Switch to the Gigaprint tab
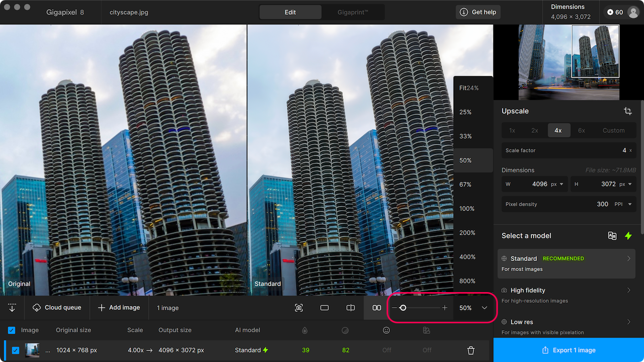The width and height of the screenshot is (644, 362). pyautogui.click(x=353, y=12)
